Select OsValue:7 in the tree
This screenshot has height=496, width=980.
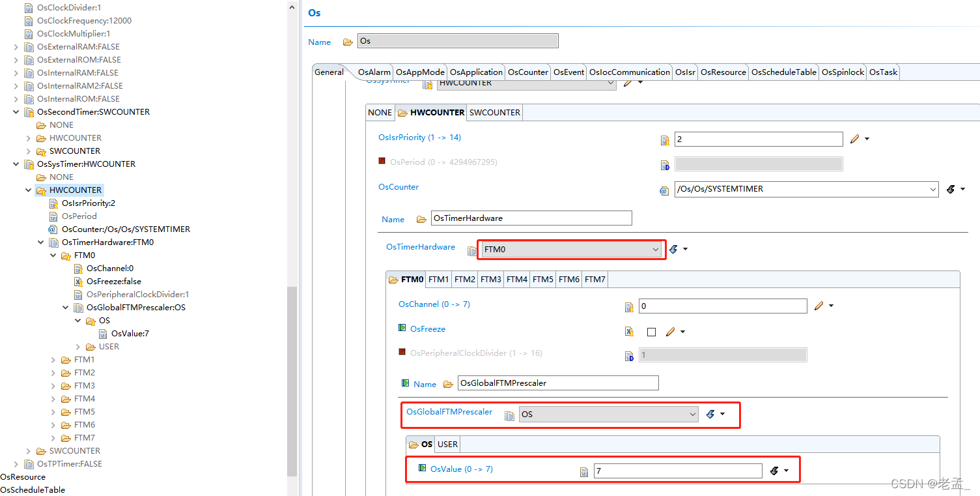(x=130, y=334)
